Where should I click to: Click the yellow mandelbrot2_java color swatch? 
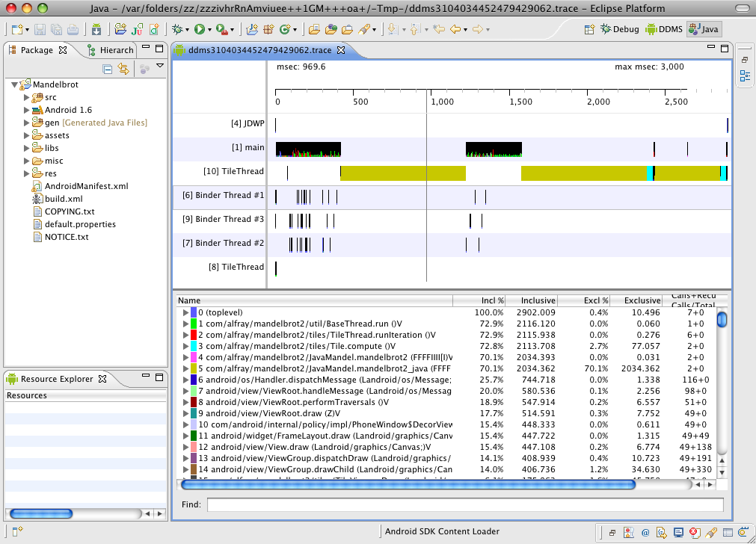pos(194,368)
